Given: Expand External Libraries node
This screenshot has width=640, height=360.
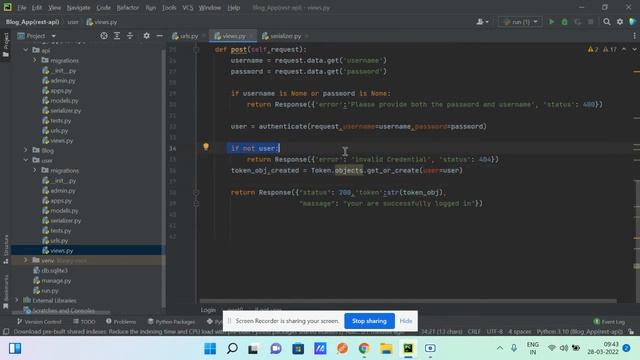Looking at the screenshot, I should tap(17, 300).
